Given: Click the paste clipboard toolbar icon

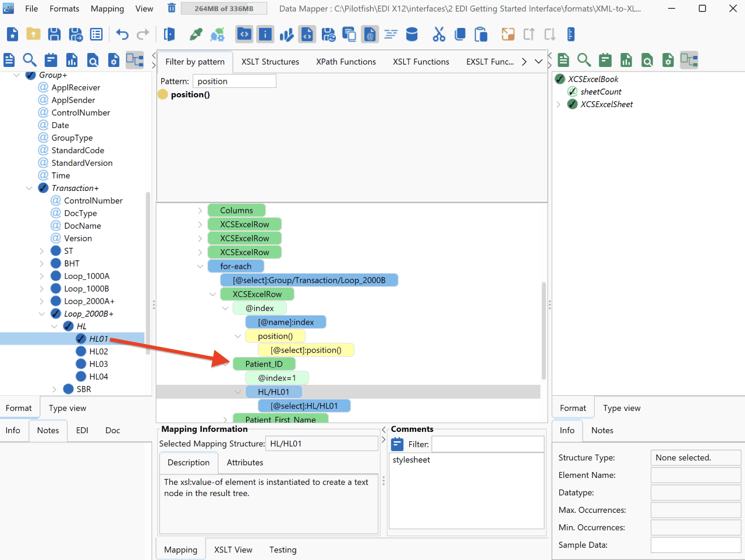Looking at the screenshot, I should pyautogui.click(x=481, y=34).
